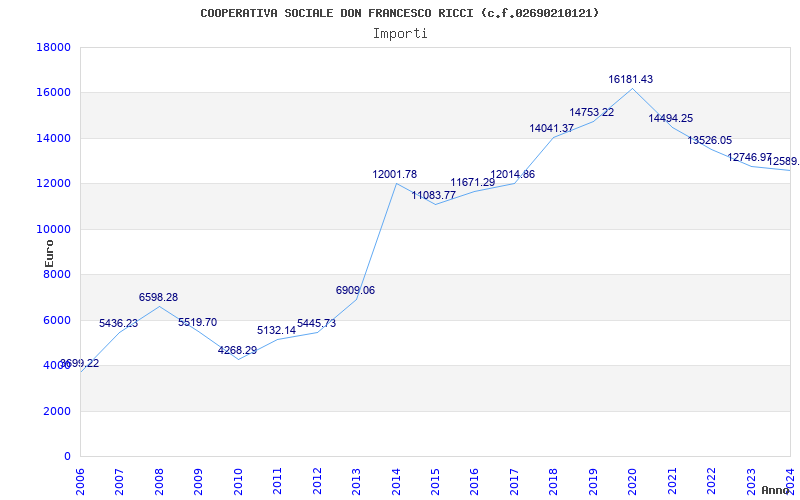Click the 12746.97 data label
Image resolution: width=800 pixels, height=500 pixels.
[749, 158]
